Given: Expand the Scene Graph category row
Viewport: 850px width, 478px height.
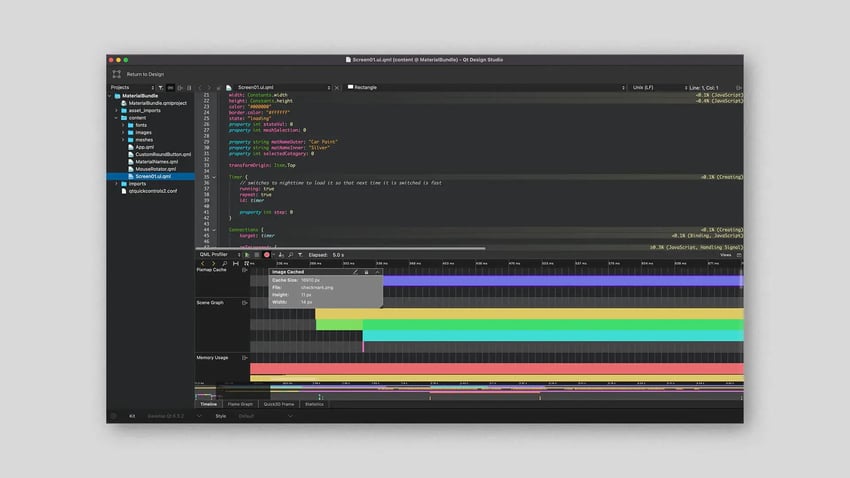Looking at the screenshot, I should (x=244, y=303).
